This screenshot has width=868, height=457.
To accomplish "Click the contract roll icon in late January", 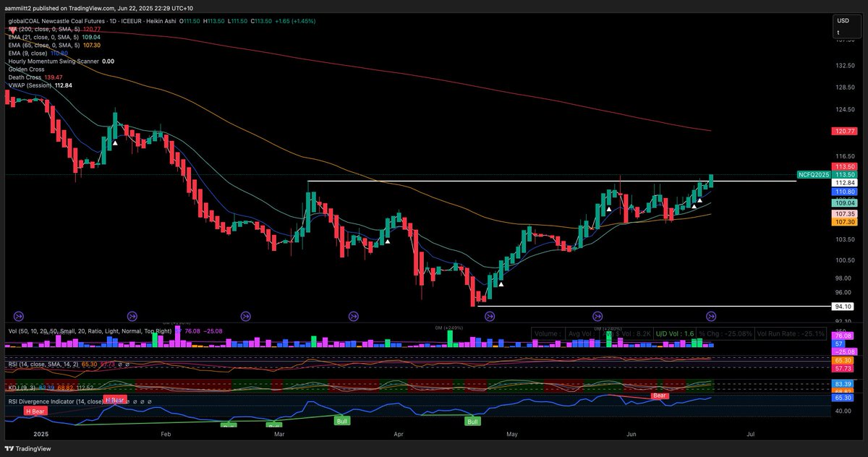I will point(132,315).
